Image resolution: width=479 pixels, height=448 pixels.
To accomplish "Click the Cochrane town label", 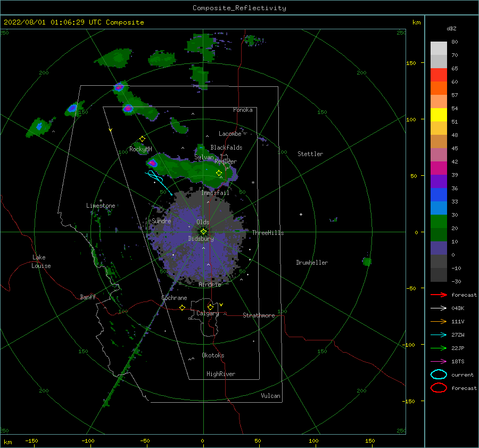I will (x=174, y=298).
